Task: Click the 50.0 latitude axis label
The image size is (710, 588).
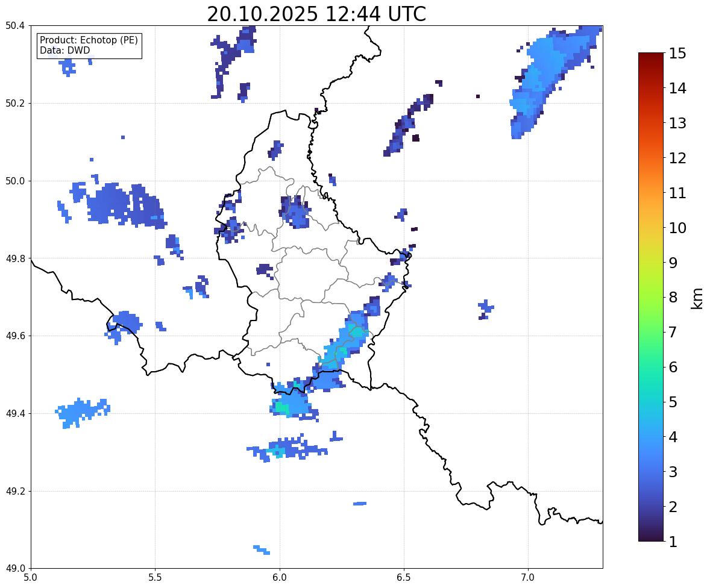Action: tap(14, 181)
